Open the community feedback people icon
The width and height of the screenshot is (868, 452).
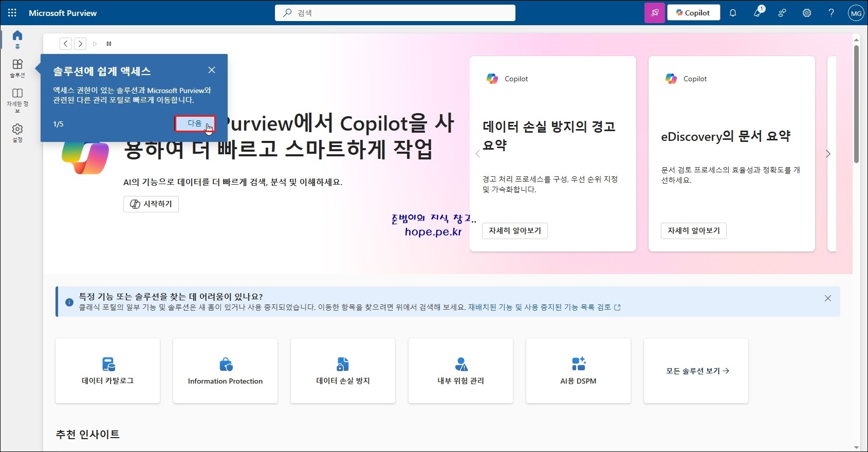(782, 13)
